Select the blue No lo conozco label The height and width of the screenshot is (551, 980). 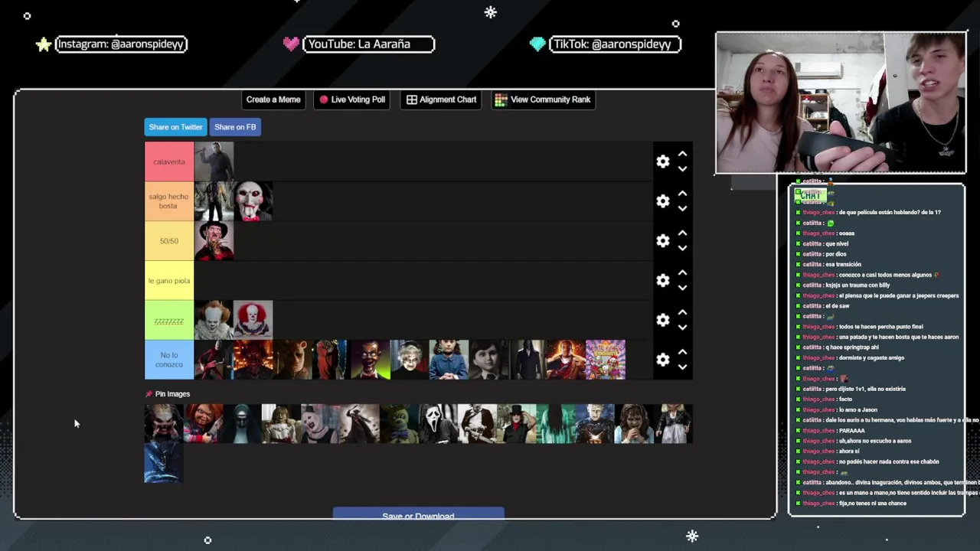[x=169, y=360]
